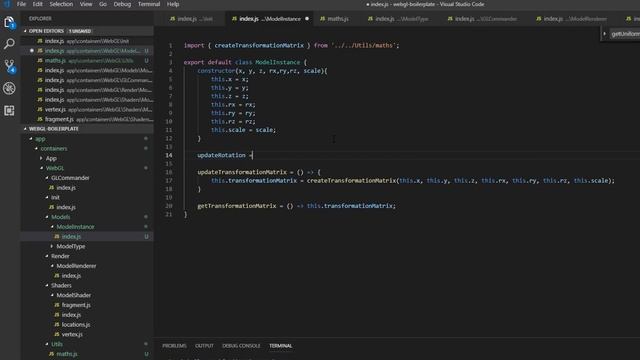Open the Search view icon
Screen dimensions: 640x360
(9, 44)
